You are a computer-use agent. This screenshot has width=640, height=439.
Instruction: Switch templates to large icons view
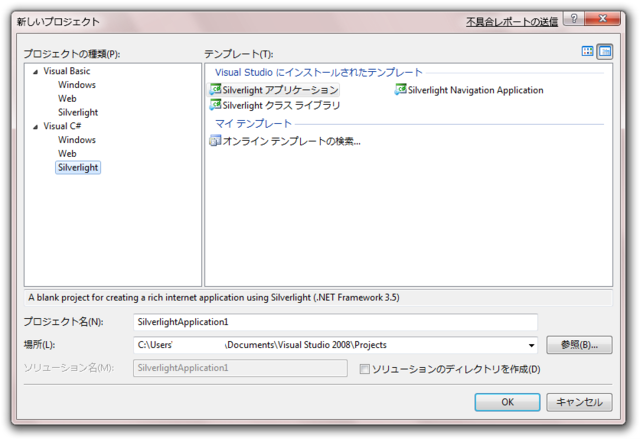[x=587, y=51]
